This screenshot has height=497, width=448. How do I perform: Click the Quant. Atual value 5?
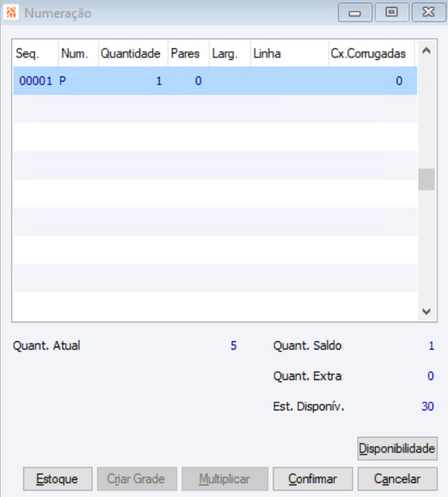[234, 345]
